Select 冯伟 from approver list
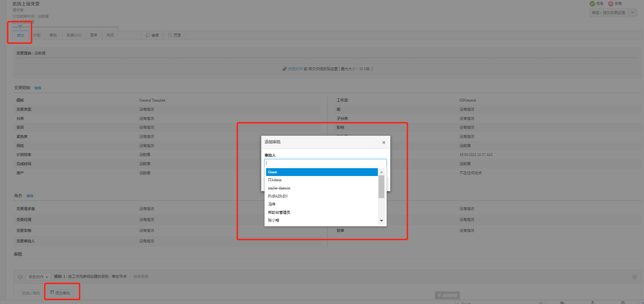Viewport: 644px width, 304px height. pos(322,204)
